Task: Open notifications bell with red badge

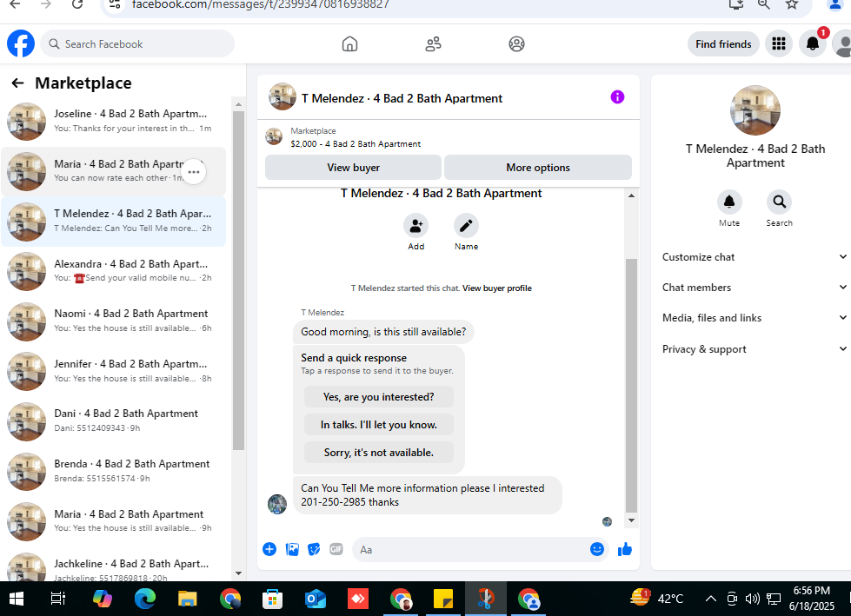Action: coord(813,44)
